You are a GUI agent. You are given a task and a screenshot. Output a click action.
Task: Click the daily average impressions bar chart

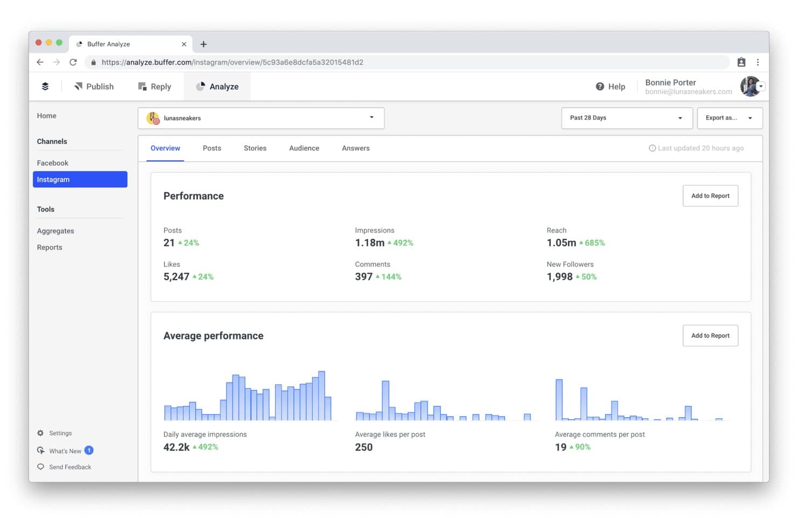point(248,396)
